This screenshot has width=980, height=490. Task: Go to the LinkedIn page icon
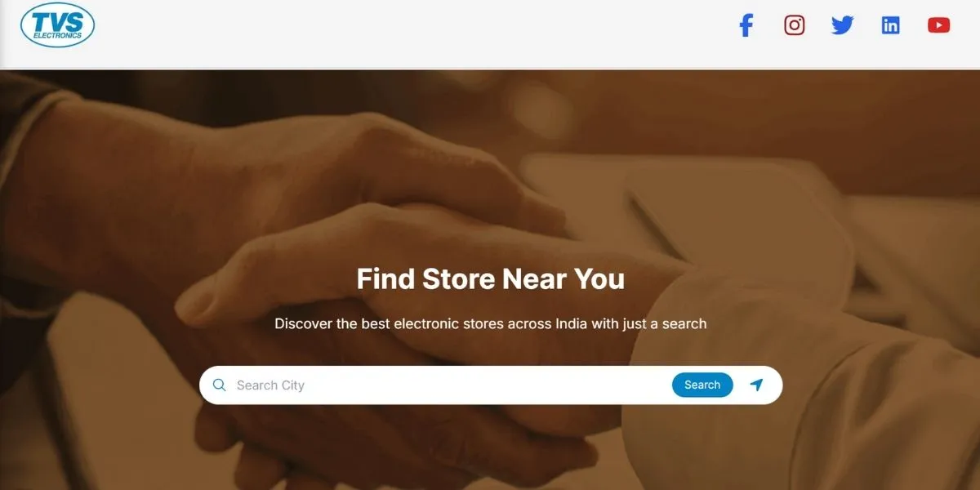coord(890,25)
